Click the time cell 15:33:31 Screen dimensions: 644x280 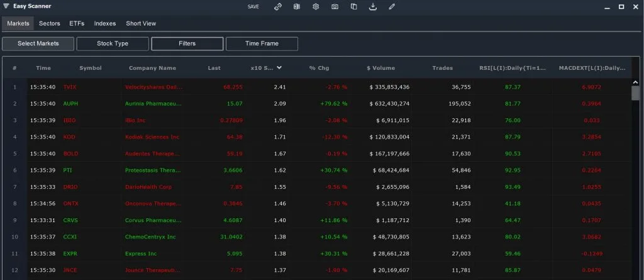tap(42, 220)
